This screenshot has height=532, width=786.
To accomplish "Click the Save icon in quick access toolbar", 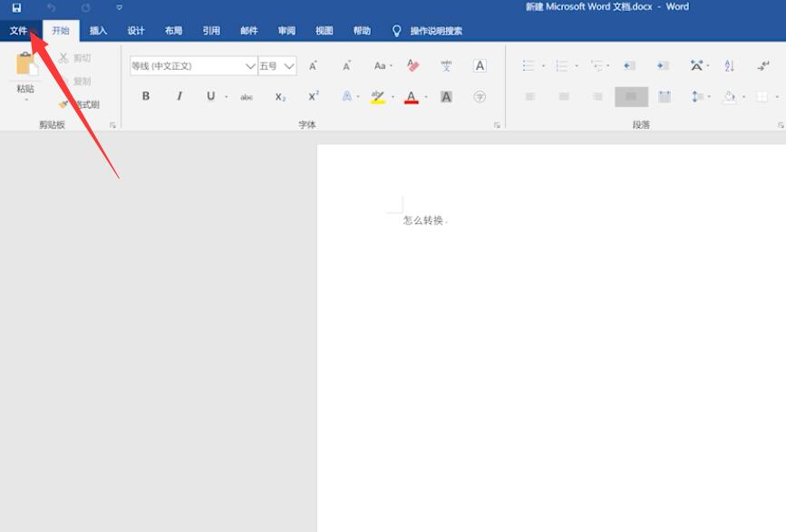I will click(16, 7).
